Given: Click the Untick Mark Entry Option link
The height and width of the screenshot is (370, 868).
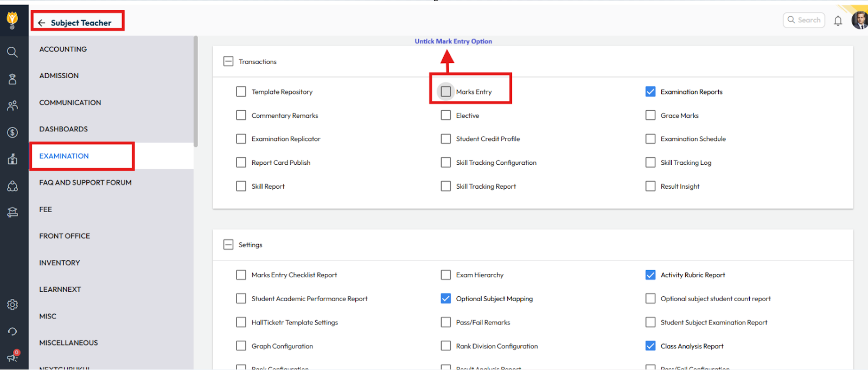Looking at the screenshot, I should coord(453,41).
